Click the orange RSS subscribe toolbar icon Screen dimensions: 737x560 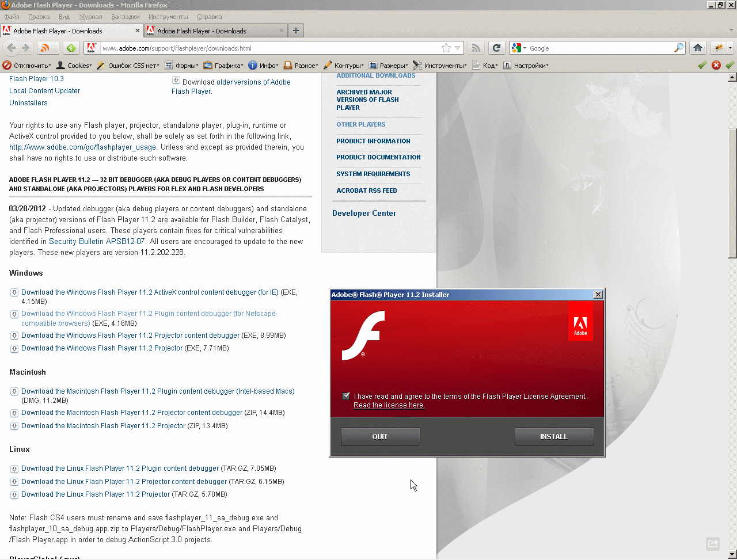pos(47,48)
